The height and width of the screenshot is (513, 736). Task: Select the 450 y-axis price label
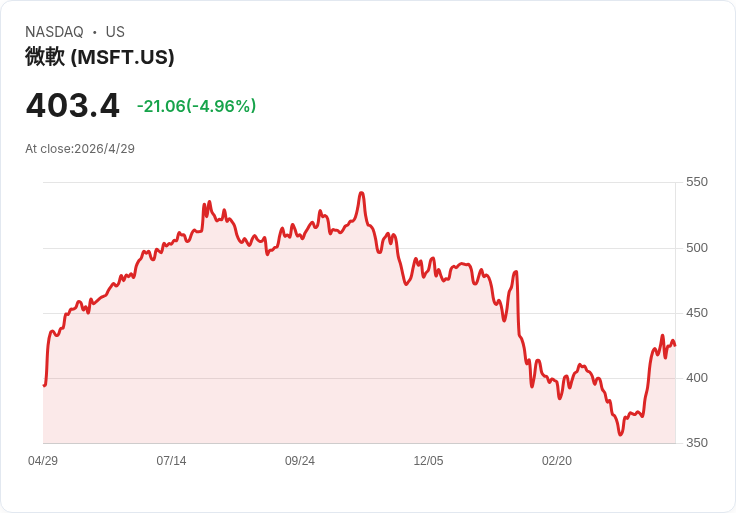click(696, 313)
